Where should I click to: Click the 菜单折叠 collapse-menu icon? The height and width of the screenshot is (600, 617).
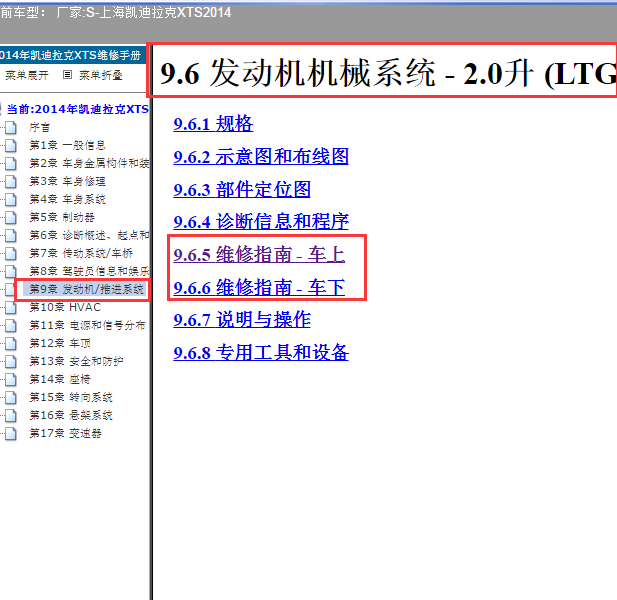coord(67,75)
